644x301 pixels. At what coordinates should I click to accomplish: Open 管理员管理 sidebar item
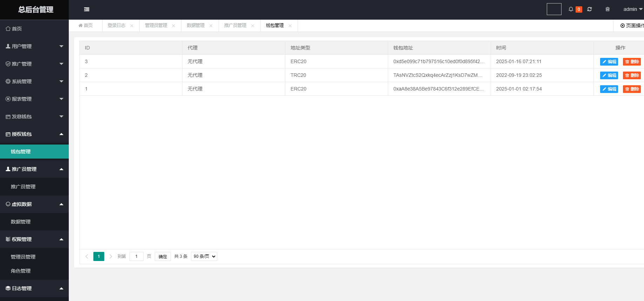pos(34,257)
